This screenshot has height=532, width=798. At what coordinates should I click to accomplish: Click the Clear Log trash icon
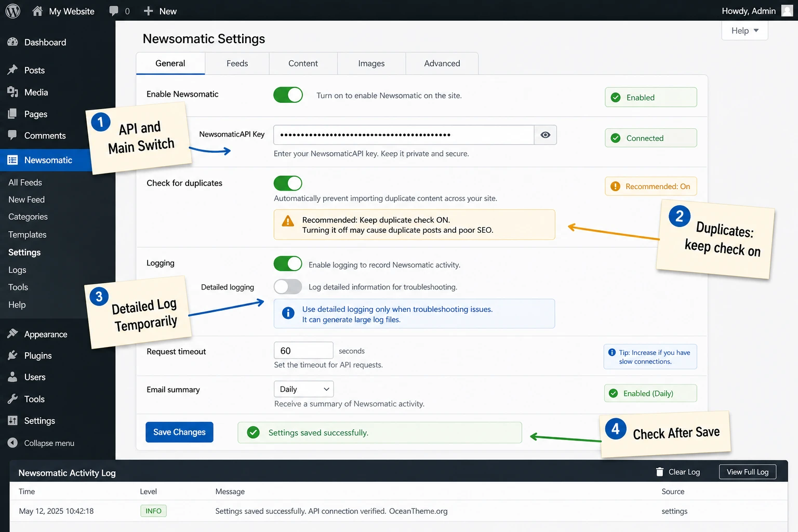[660, 472]
